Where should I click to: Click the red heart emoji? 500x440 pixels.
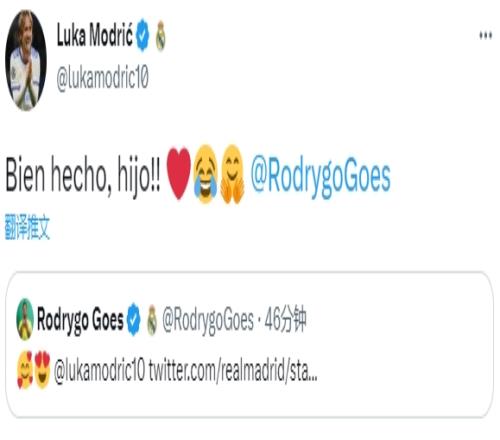tap(179, 173)
